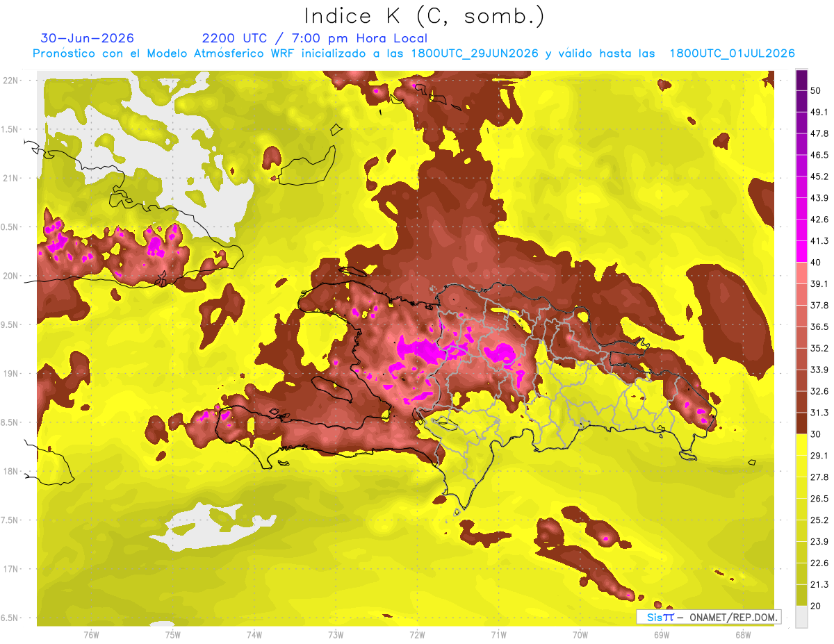
Task: Click the legend value 50
Action: [816, 91]
